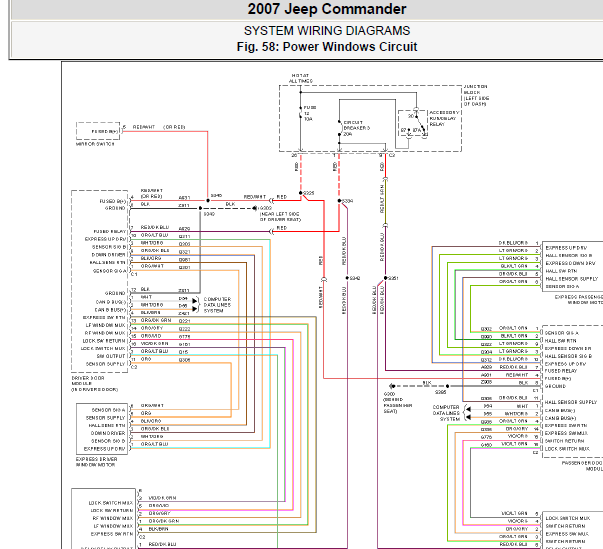Click C2 connector label under junction block
Screen dimensions: 603x549
click(392, 156)
